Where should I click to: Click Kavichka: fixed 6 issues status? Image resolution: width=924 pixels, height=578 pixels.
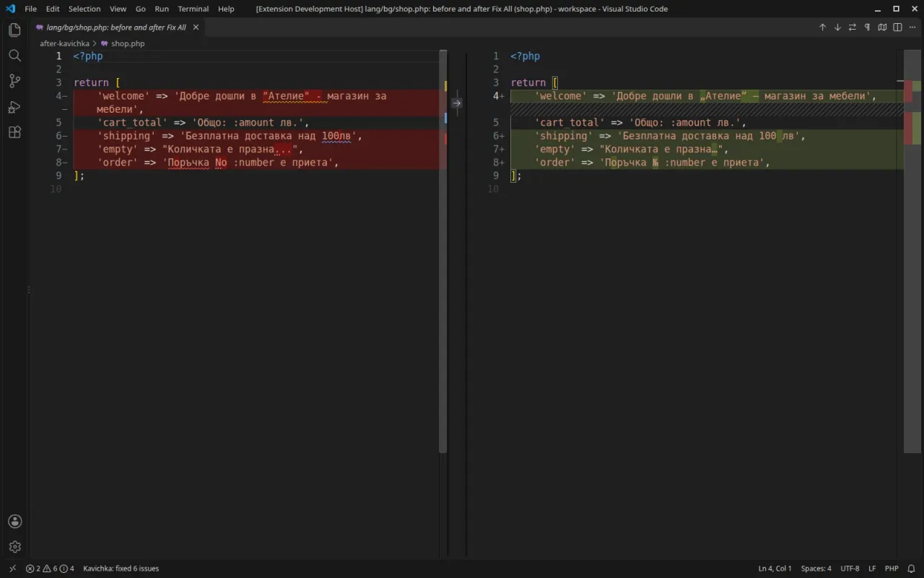[121, 569]
